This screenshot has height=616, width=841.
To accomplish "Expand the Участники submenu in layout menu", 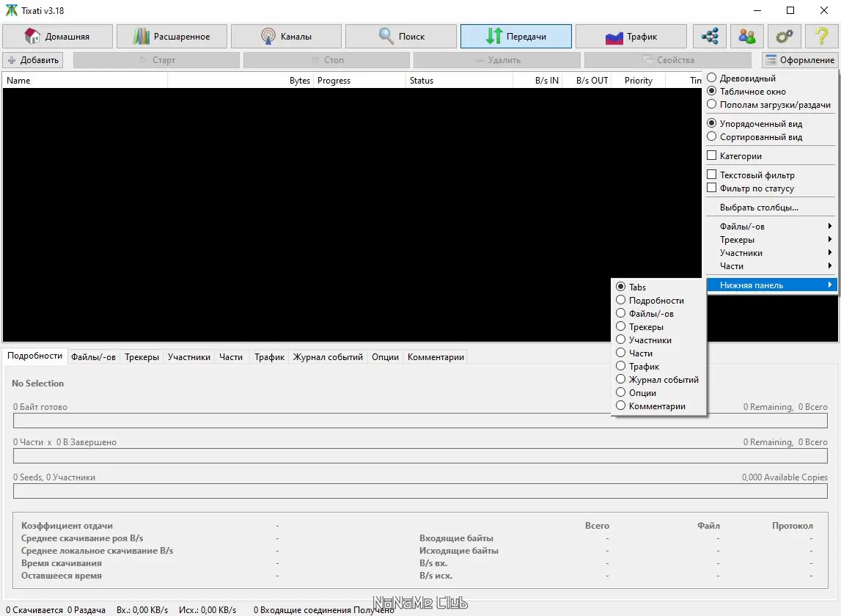I will pos(770,253).
